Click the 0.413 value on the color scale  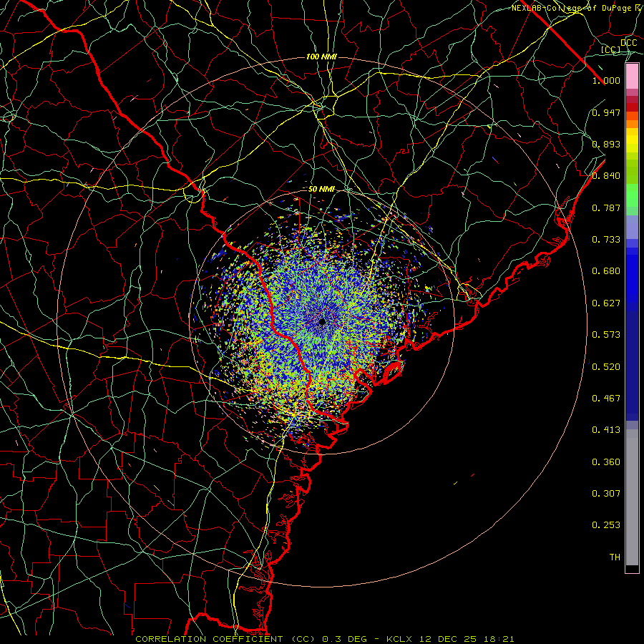606,430
